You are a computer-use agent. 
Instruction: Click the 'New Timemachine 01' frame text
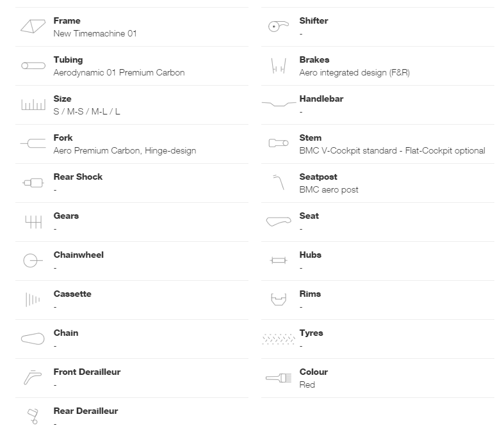[95, 33]
